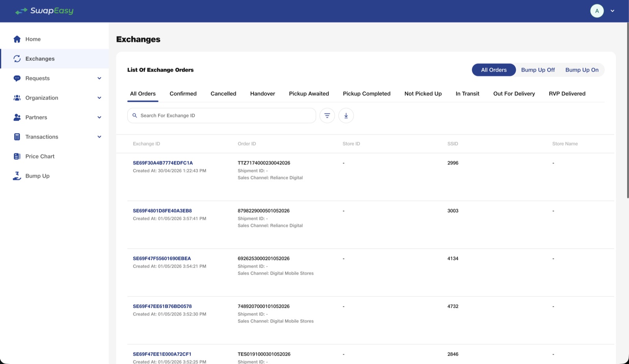This screenshot has width=629, height=364.
Task: Open the Home sidebar icon
Action: [x=17, y=39]
